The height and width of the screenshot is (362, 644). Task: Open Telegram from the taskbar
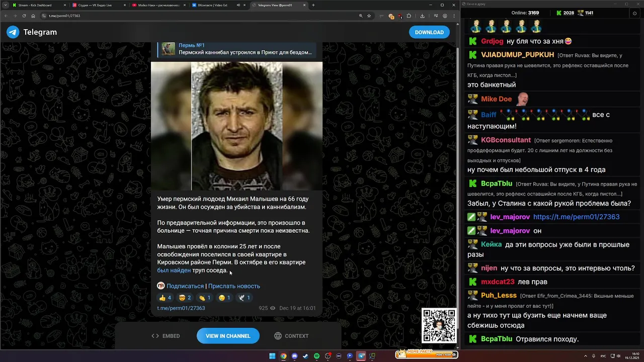361,356
